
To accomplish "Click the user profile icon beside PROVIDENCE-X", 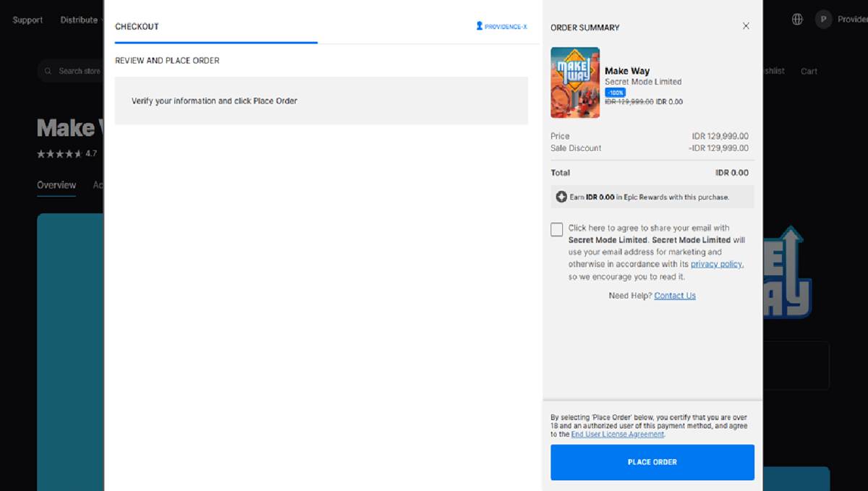I will [x=479, y=26].
